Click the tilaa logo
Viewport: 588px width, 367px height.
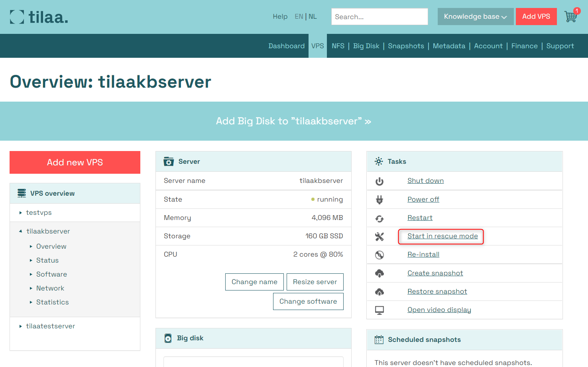pos(39,17)
